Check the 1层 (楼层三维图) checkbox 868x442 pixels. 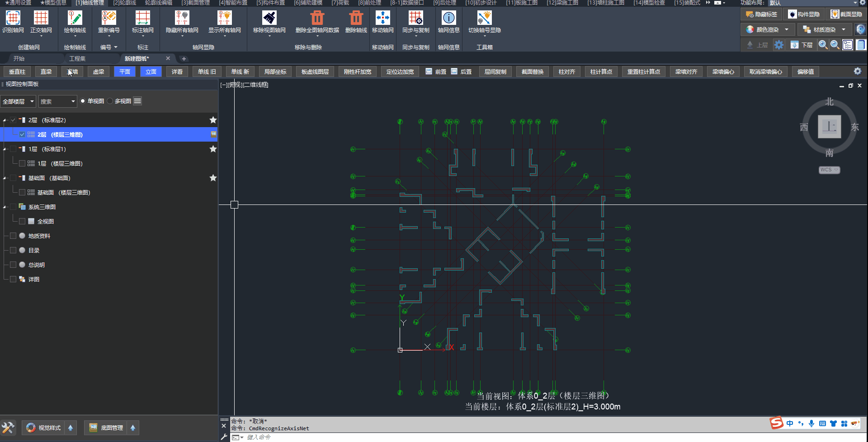[22, 163]
